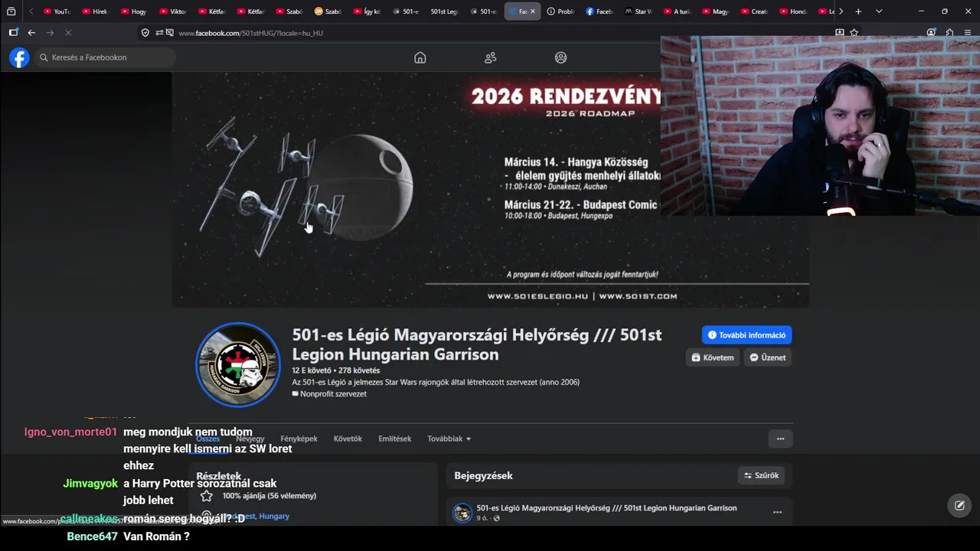Open the browser hamburger menu
The image size is (980, 551).
pyautogui.click(x=968, y=33)
